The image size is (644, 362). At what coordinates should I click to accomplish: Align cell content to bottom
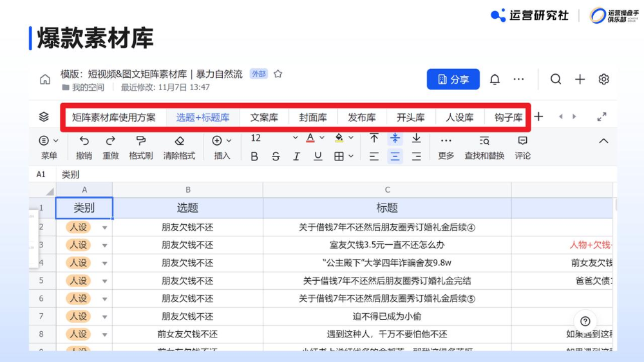click(417, 138)
